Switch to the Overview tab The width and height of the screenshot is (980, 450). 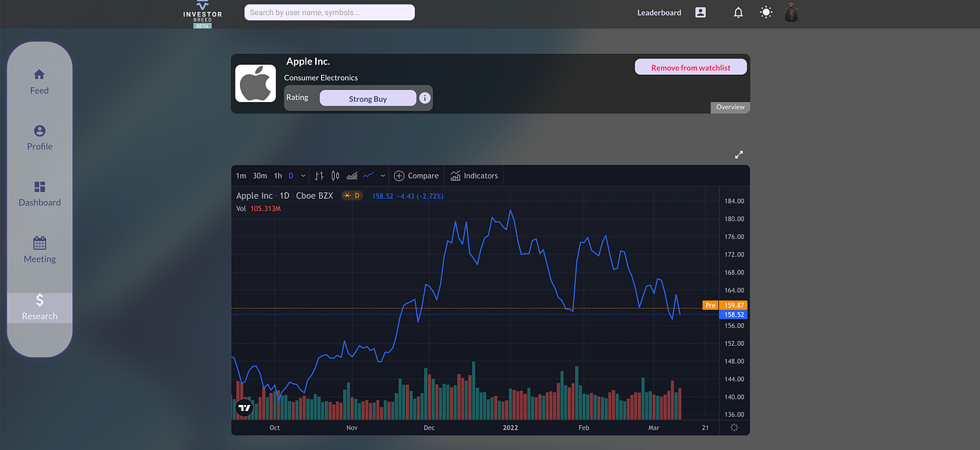[730, 107]
